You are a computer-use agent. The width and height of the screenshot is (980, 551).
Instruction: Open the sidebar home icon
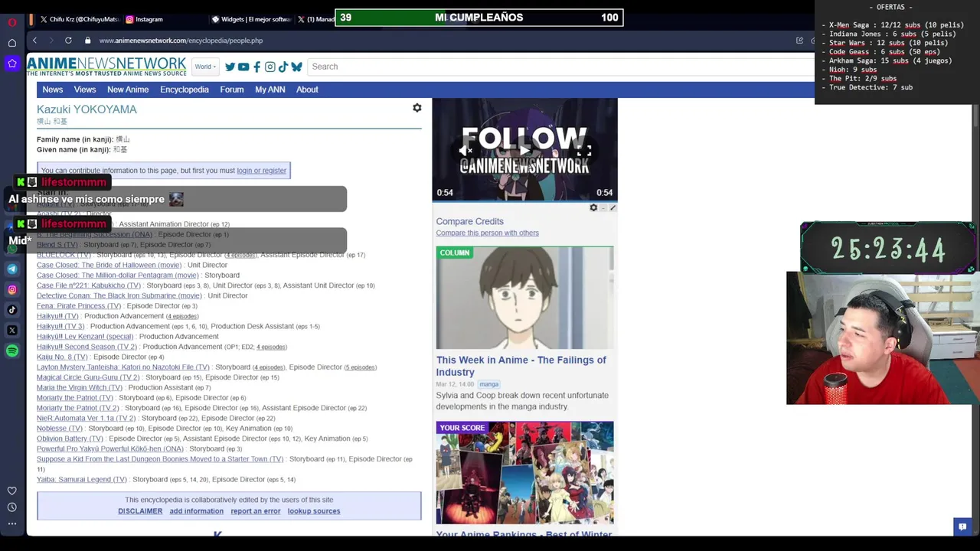pyautogui.click(x=12, y=43)
